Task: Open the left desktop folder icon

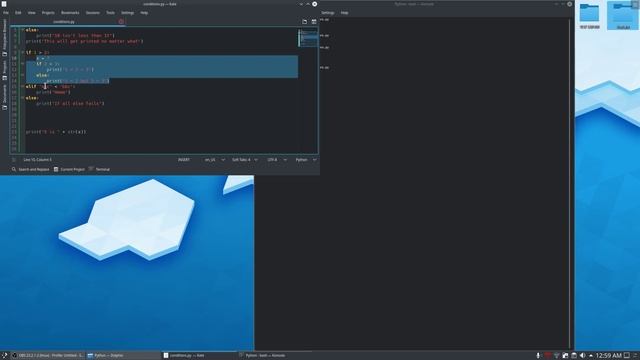Action: pos(589,16)
